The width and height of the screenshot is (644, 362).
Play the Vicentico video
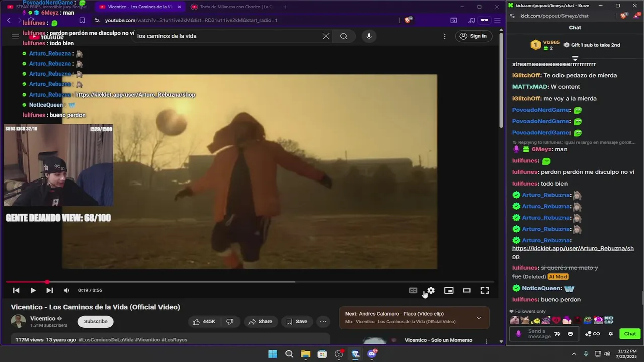(33, 290)
